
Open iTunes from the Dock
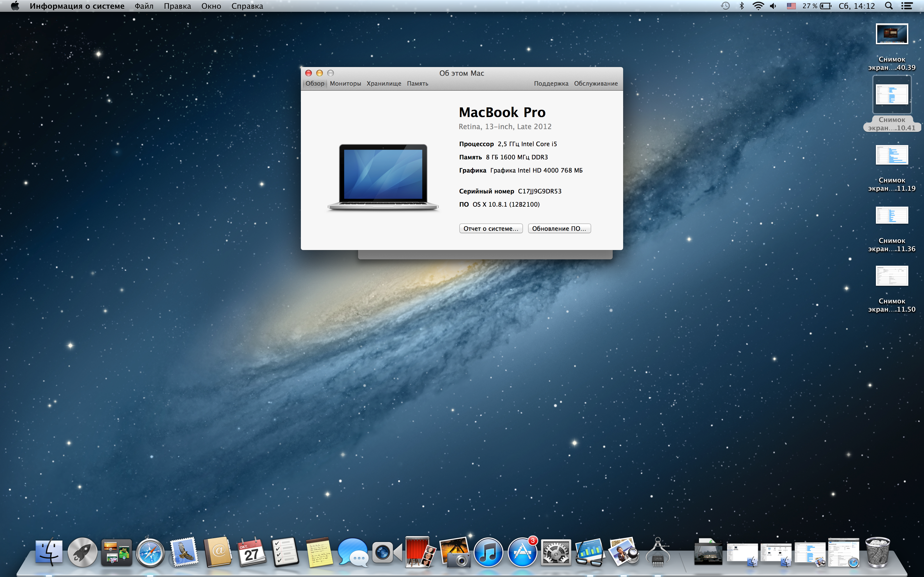click(x=488, y=552)
